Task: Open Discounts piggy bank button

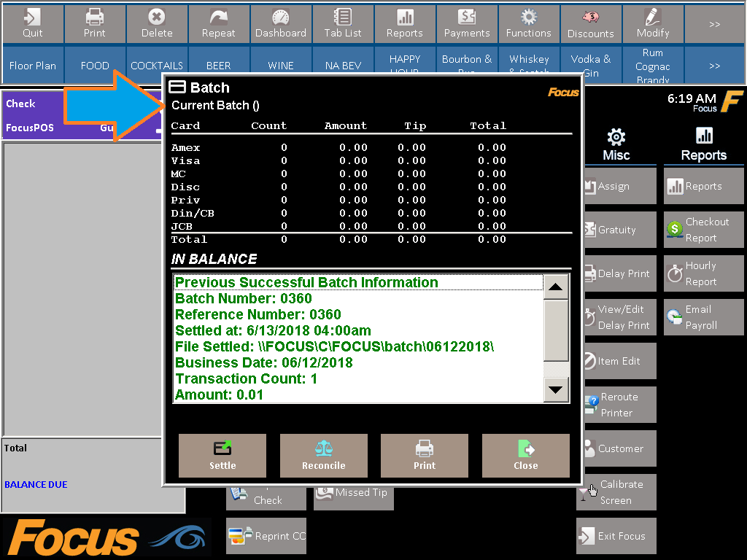Action: 591,24
